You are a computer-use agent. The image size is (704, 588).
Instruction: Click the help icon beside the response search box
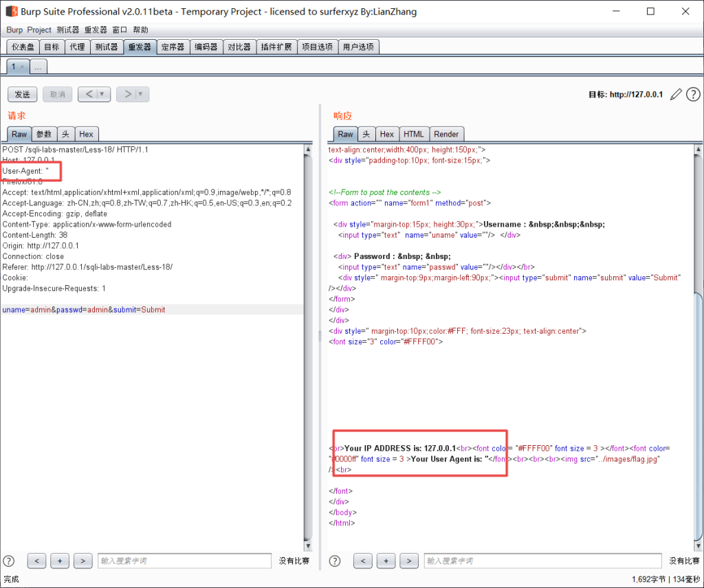click(335, 561)
